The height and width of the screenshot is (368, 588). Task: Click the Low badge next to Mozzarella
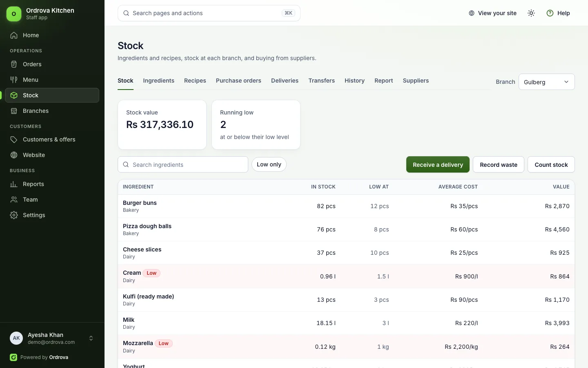[x=164, y=343]
